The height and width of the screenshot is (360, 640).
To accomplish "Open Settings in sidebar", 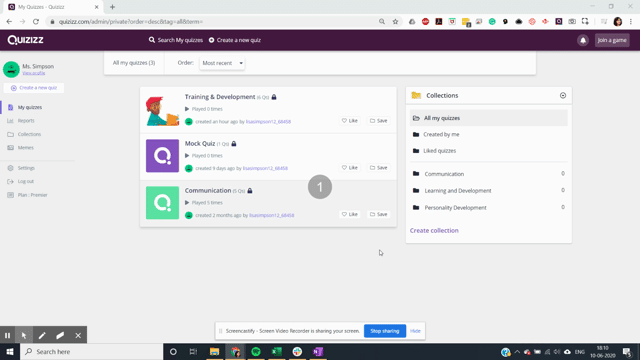I will pyautogui.click(x=26, y=168).
